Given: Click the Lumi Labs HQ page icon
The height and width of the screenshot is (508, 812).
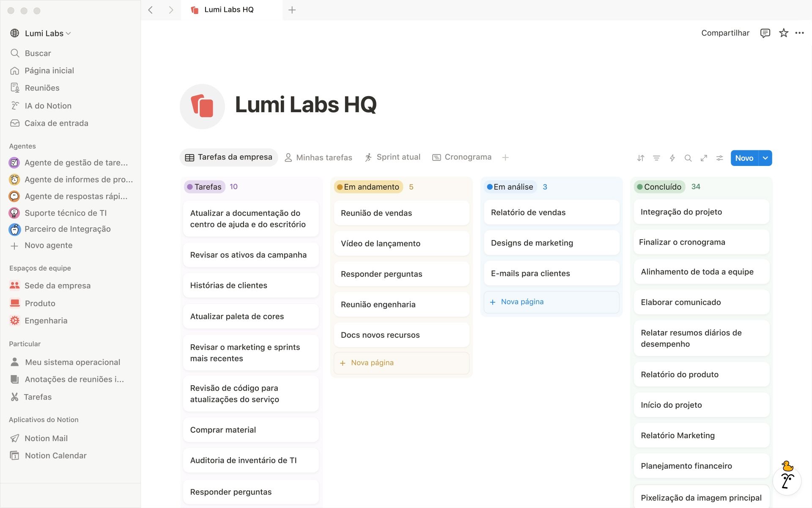Looking at the screenshot, I should tap(202, 106).
